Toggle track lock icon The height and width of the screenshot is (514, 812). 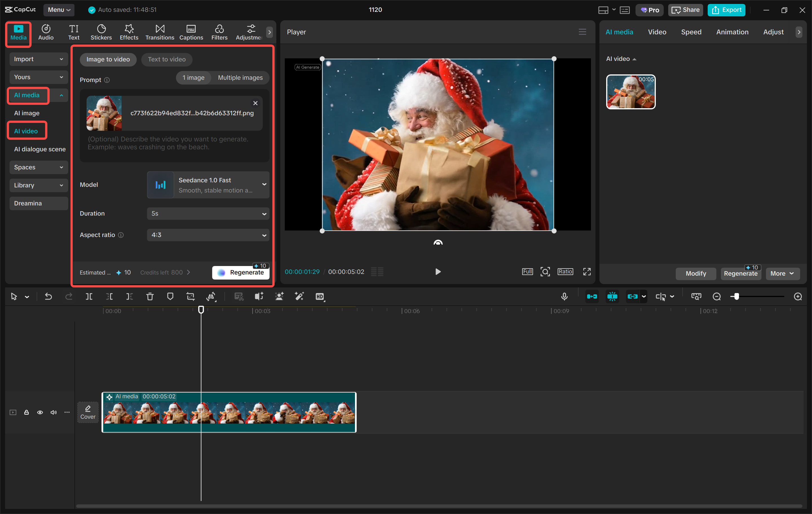click(x=26, y=412)
